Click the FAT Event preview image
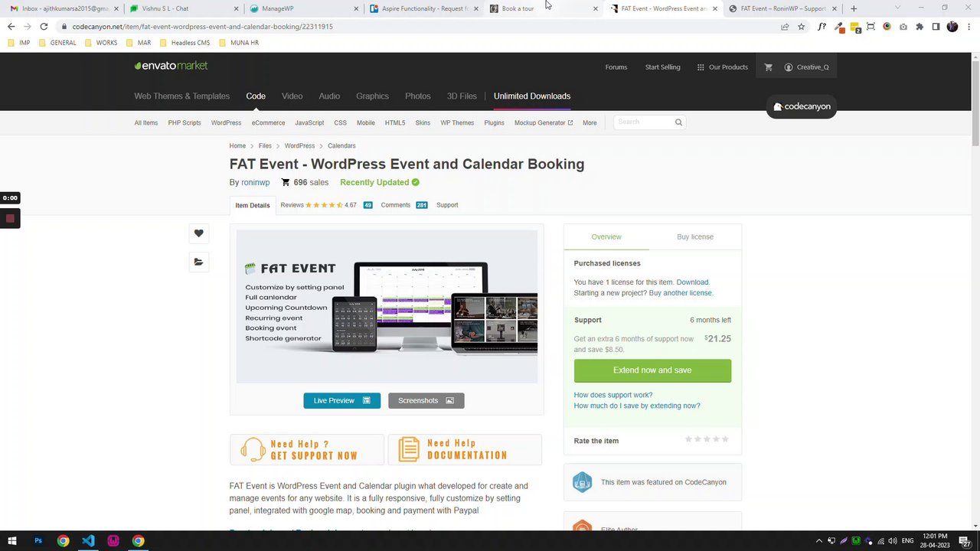The height and width of the screenshot is (551, 980). point(387,306)
